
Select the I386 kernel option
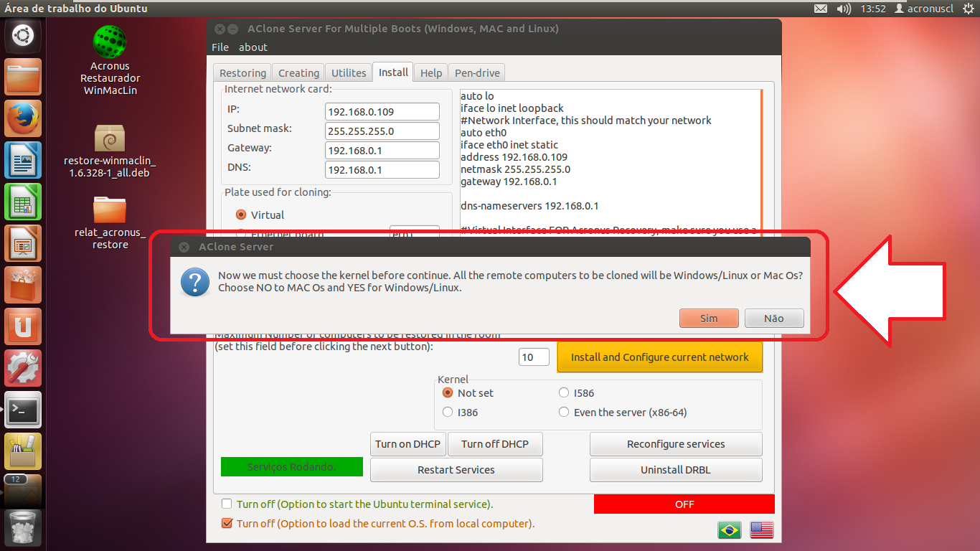point(448,412)
